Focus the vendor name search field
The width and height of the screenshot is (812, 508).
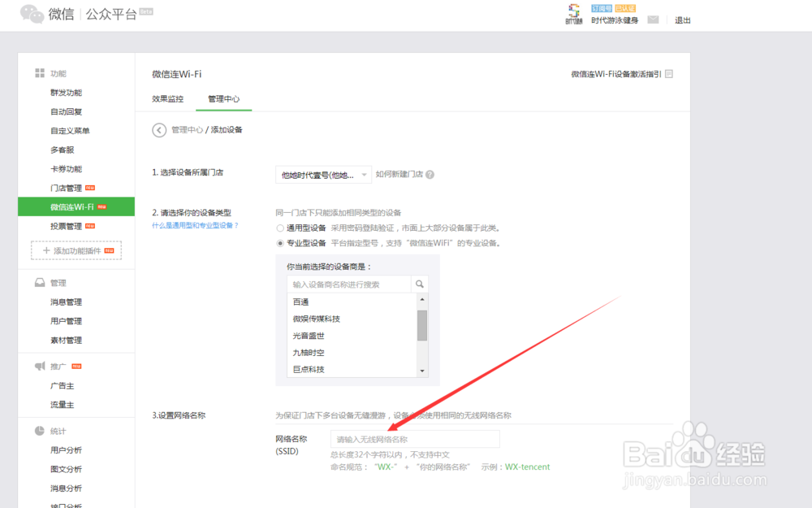click(x=349, y=284)
